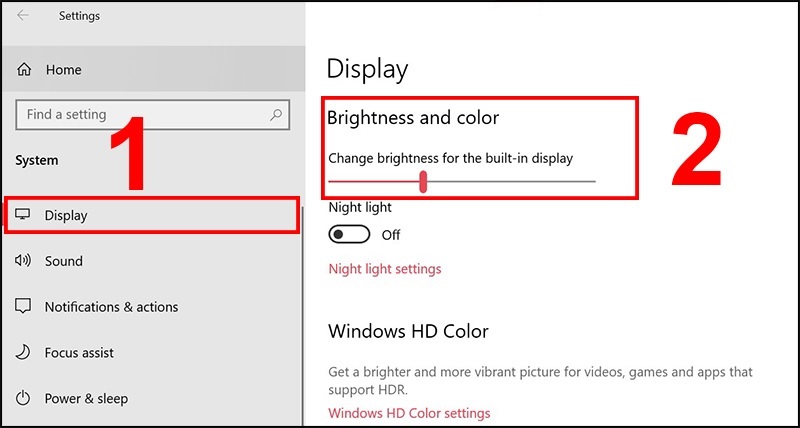Screen dimensions: 800x428
Task: Click the Brightness and color heading
Action: click(x=413, y=118)
